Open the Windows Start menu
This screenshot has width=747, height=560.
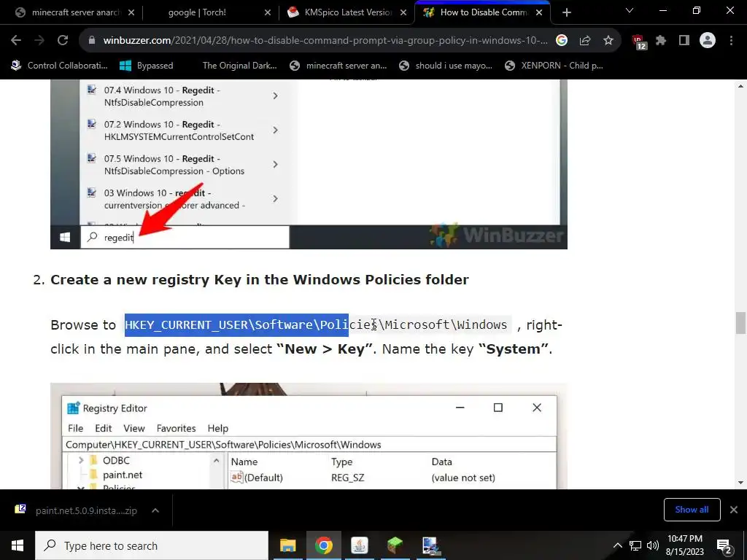tap(18, 545)
